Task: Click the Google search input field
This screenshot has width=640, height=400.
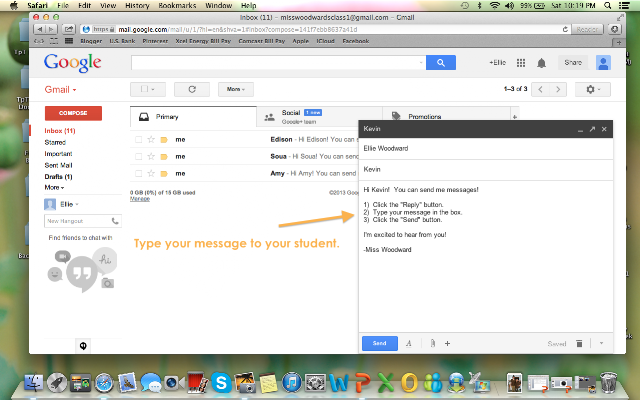Action: 278,62
